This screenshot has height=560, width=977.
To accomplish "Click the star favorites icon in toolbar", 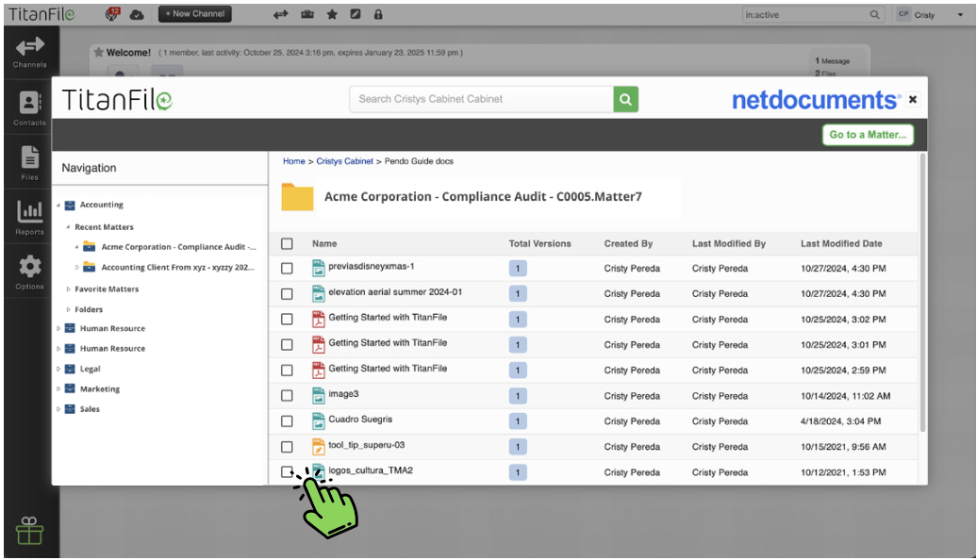I will pyautogui.click(x=332, y=14).
